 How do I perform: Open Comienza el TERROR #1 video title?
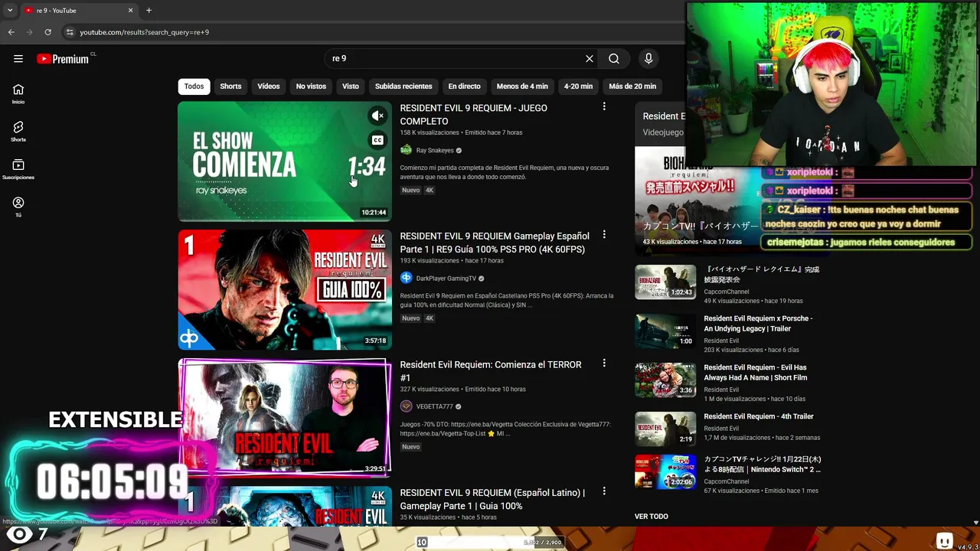[491, 371]
